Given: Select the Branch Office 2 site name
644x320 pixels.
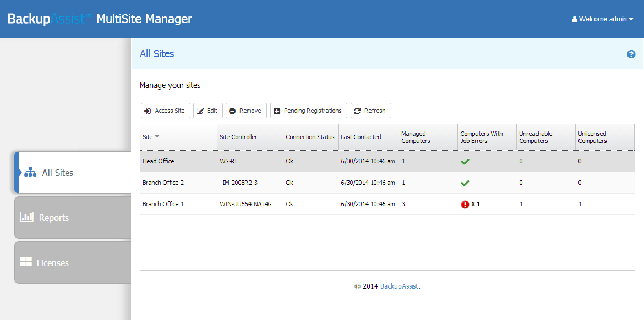Looking at the screenshot, I should [x=163, y=183].
